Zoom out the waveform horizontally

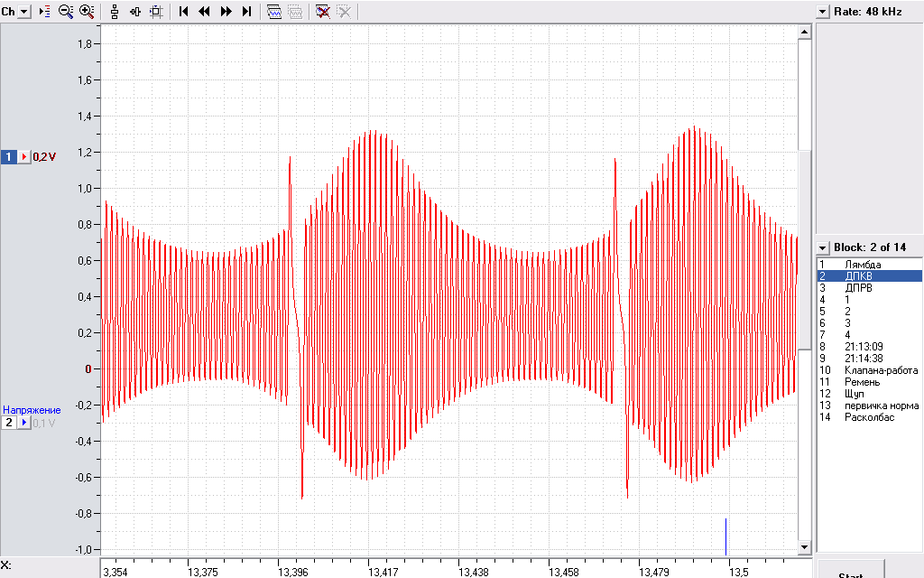tap(65, 11)
